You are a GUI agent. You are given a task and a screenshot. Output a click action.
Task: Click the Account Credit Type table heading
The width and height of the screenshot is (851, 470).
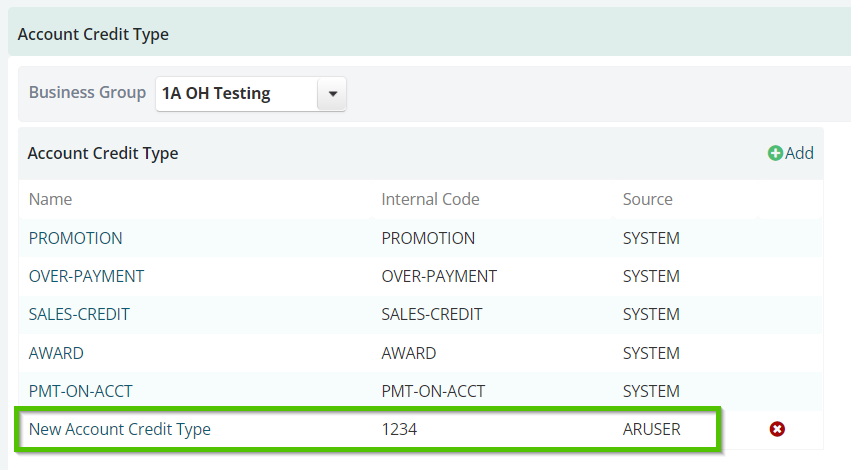(103, 154)
